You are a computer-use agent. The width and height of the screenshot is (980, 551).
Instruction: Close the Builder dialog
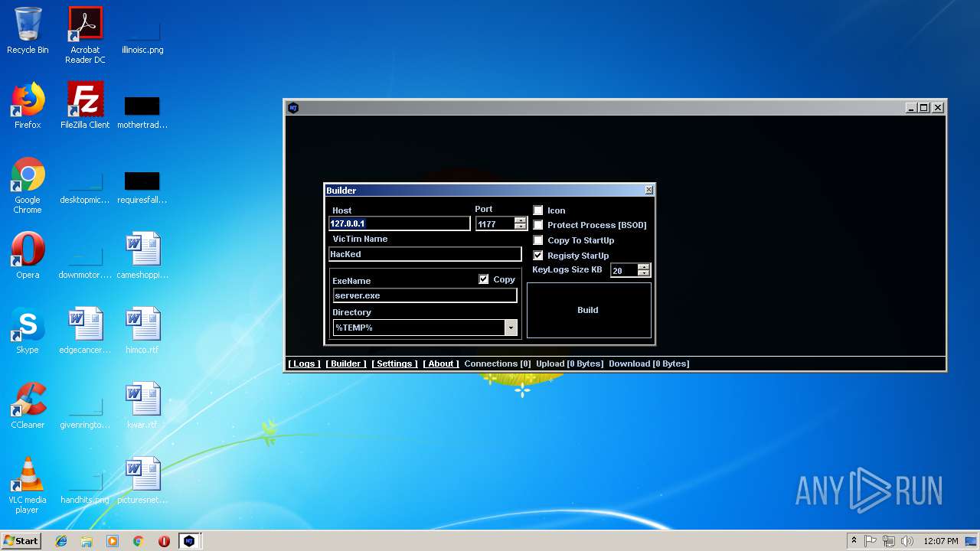(649, 190)
